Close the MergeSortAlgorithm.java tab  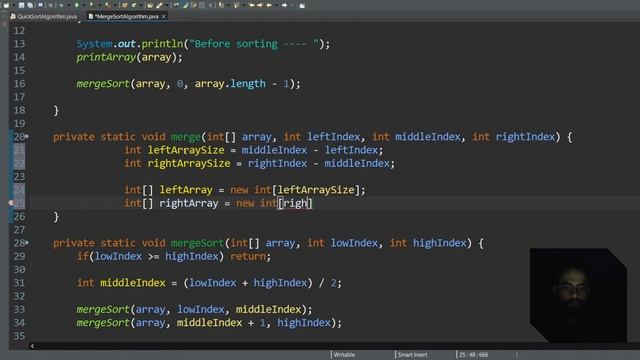coord(163,16)
